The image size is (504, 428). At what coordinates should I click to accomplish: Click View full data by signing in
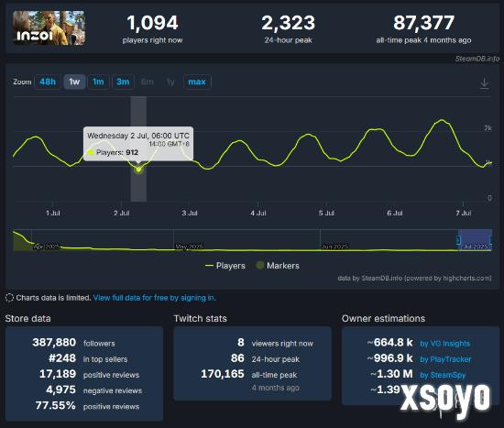(154, 298)
